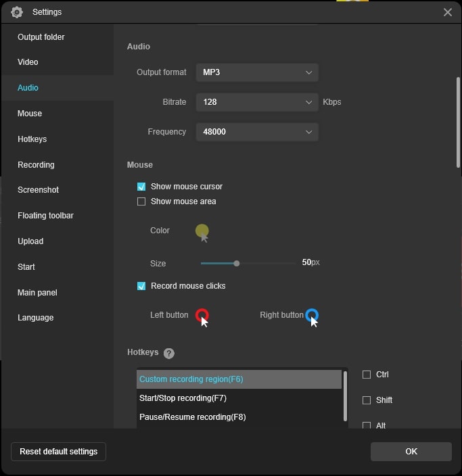Open the Hotkeys help question mark icon
This screenshot has height=476, width=462.
tap(169, 353)
